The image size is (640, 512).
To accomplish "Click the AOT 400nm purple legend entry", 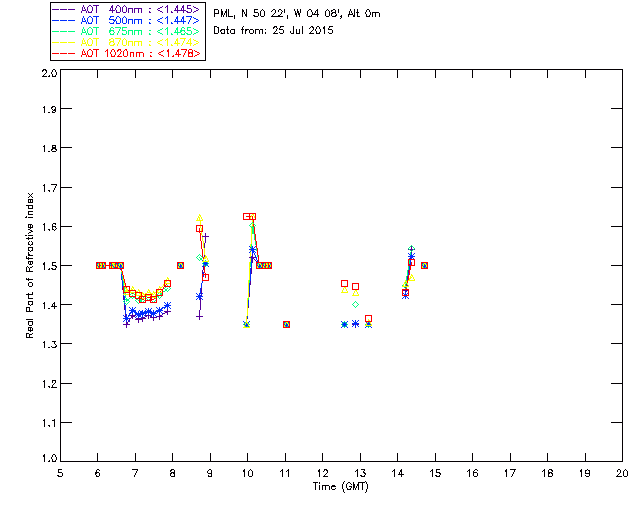I will tap(126, 9).
